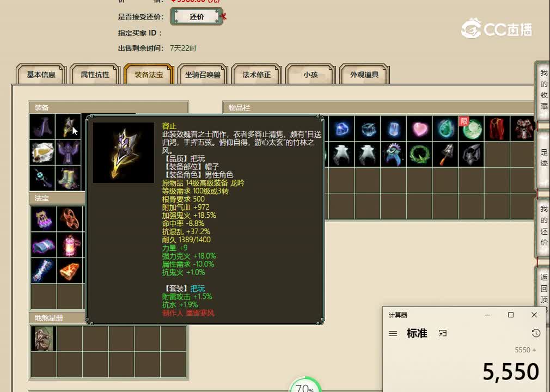Screen dimensions: 550x392
Task: Click the blue gauntlet treasure icon
Action: pyautogui.click(x=44, y=271)
